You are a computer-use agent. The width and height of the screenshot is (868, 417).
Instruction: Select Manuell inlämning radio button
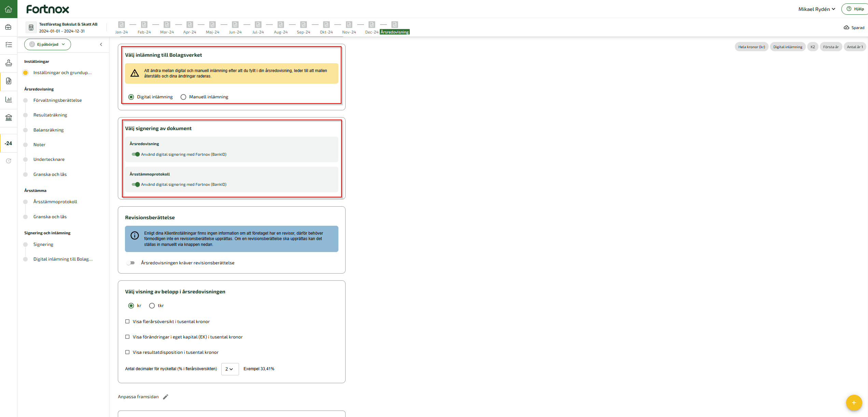coord(183,97)
